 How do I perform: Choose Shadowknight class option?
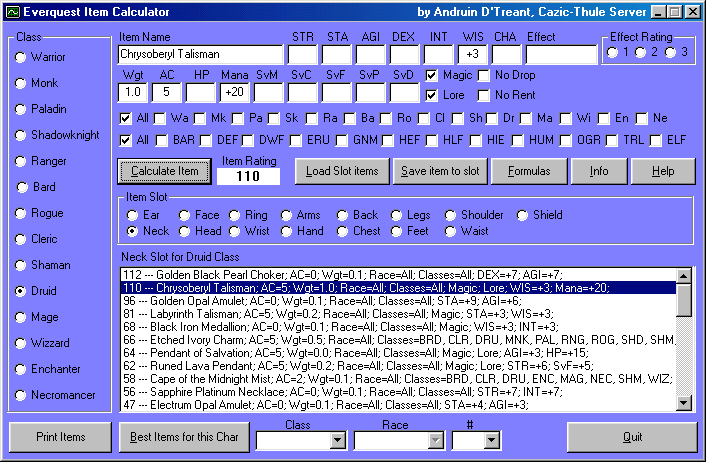click(x=20, y=135)
